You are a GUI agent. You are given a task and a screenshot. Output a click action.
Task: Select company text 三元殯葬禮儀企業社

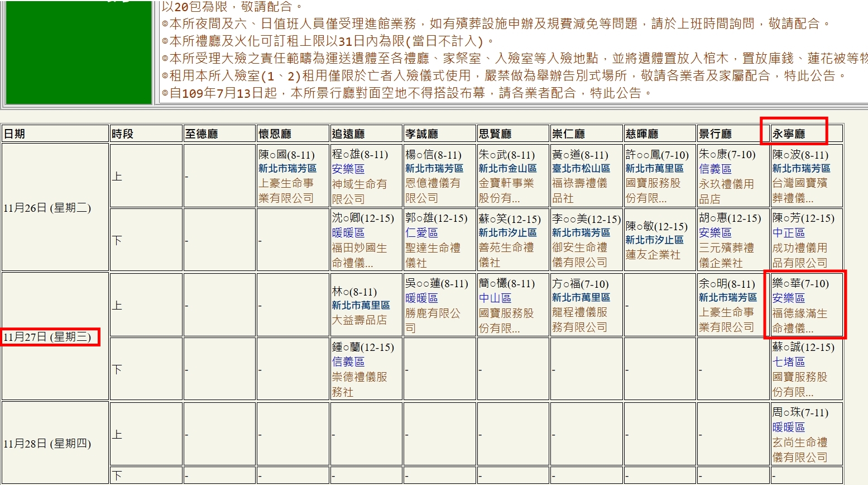pyautogui.click(x=726, y=255)
